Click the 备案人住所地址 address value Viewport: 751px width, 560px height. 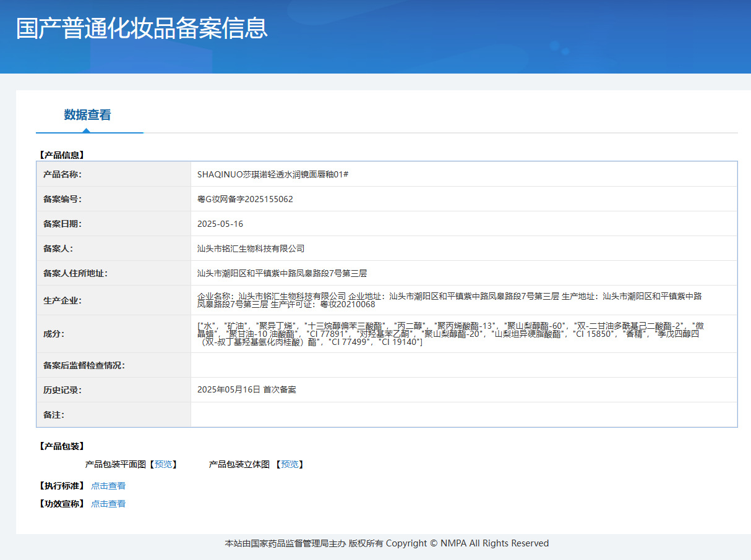(x=282, y=273)
